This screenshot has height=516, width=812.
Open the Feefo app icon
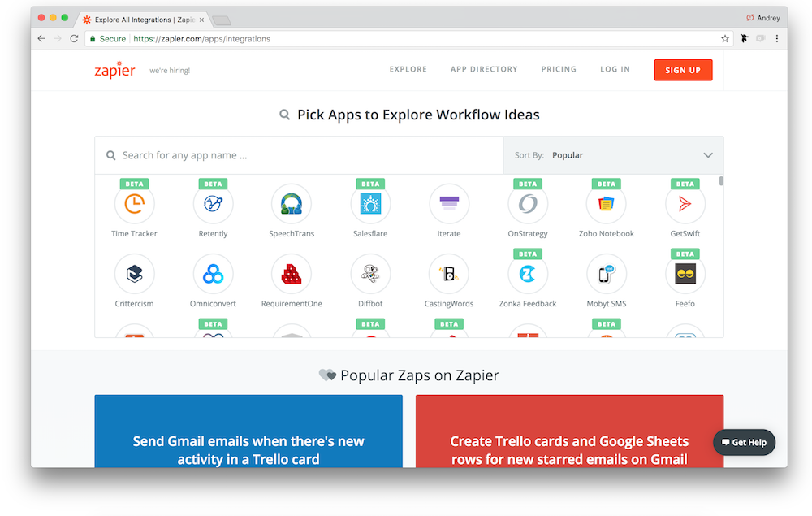(685, 274)
